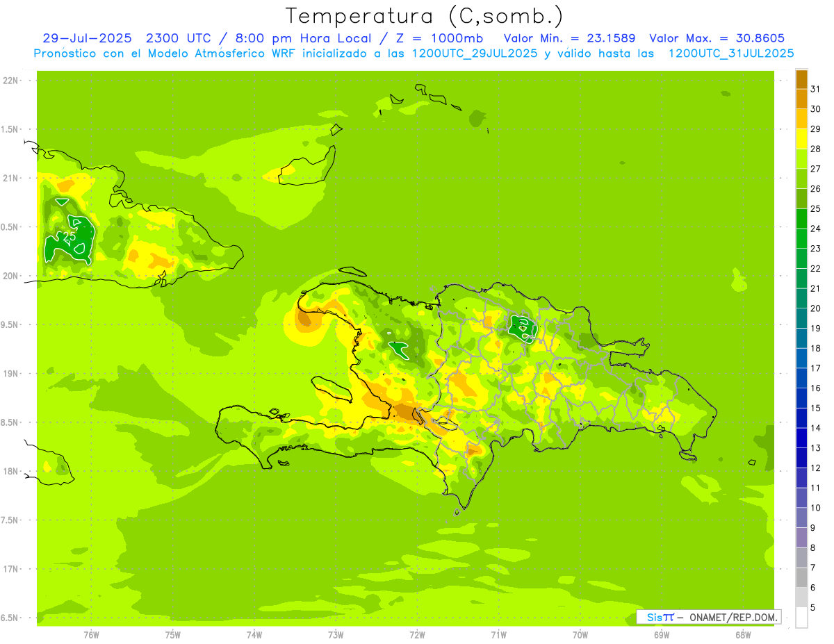The width and height of the screenshot is (834, 644).
Task: Click the colorbar label '23'
Action: coord(815,248)
